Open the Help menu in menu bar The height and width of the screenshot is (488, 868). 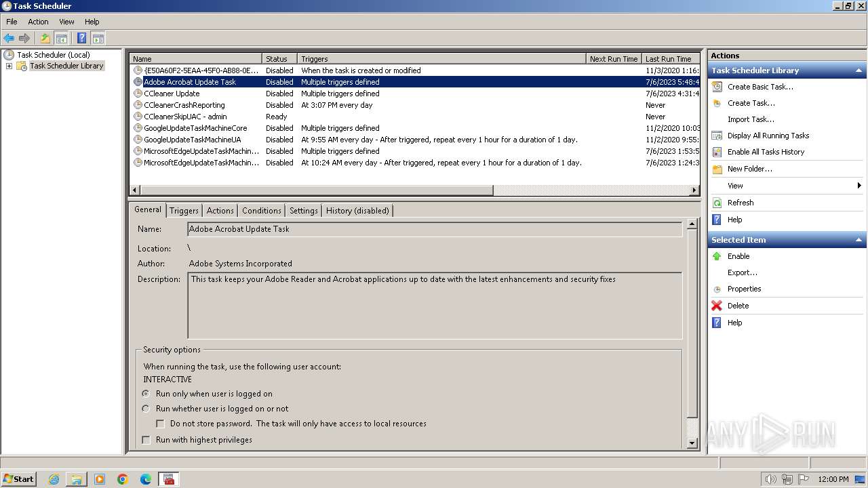[x=92, y=22]
